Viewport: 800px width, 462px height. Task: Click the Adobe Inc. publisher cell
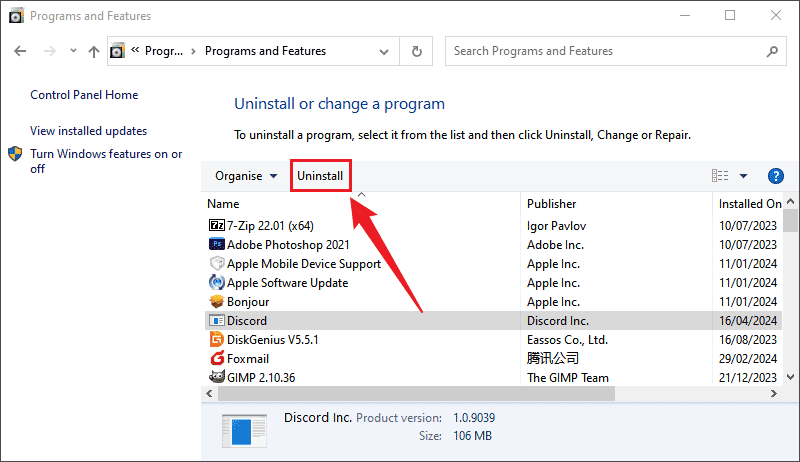555,245
